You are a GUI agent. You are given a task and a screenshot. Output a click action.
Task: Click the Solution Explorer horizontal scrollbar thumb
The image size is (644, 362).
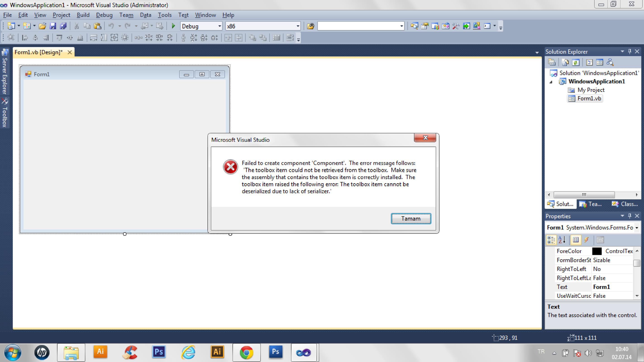pos(584,195)
